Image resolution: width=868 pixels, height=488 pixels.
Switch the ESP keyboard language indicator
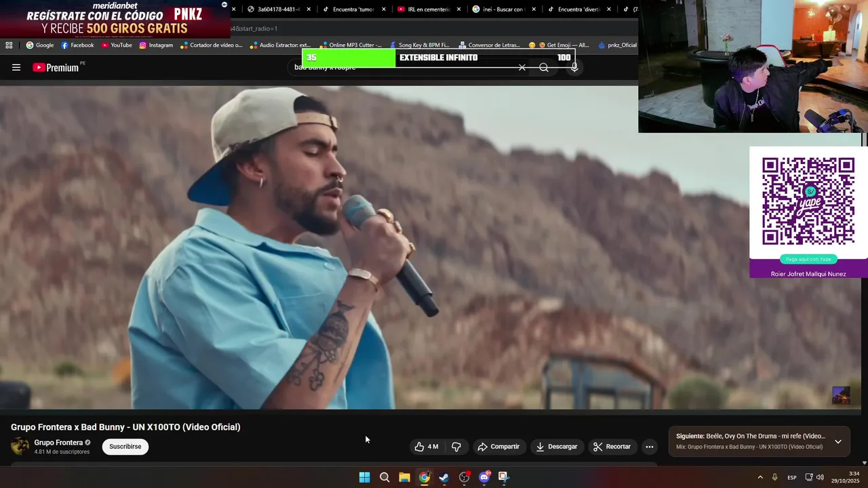792,478
